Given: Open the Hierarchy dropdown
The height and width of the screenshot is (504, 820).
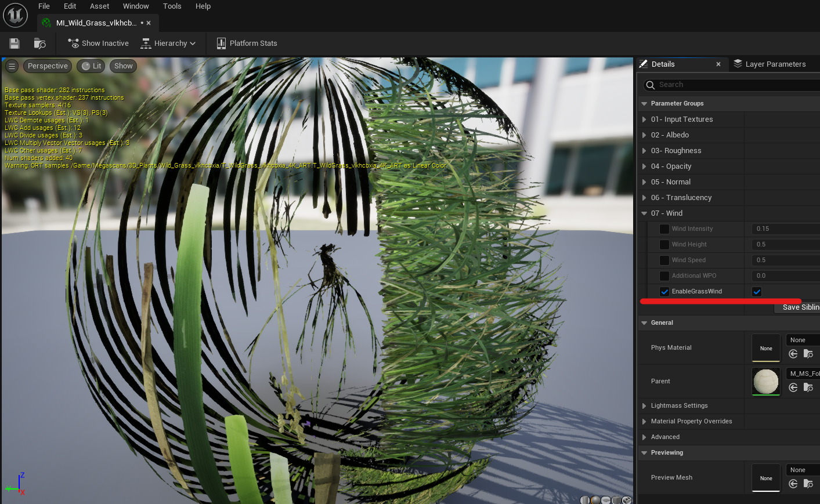Looking at the screenshot, I should click(168, 43).
